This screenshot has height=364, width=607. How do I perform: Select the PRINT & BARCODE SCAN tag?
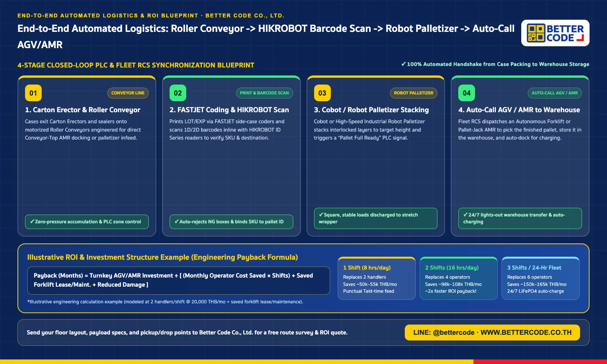264,93
